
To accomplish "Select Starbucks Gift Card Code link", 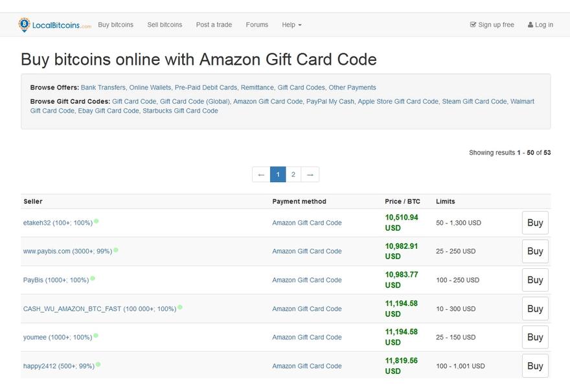I will pyautogui.click(x=180, y=111).
